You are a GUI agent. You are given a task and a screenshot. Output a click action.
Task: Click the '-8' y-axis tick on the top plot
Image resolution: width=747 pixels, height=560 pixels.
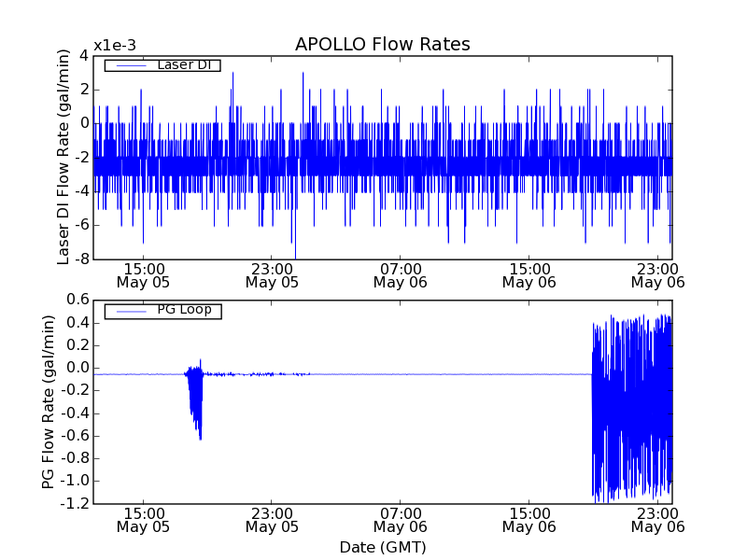click(x=81, y=259)
